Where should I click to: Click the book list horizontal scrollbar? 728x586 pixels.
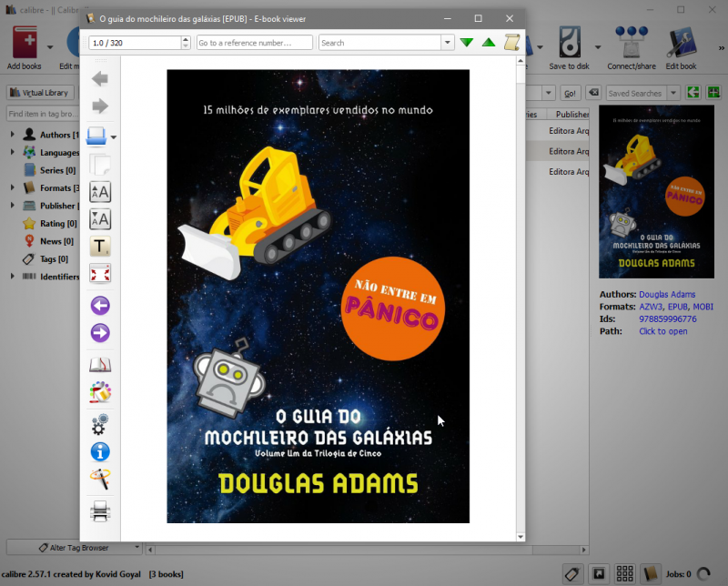[367, 550]
